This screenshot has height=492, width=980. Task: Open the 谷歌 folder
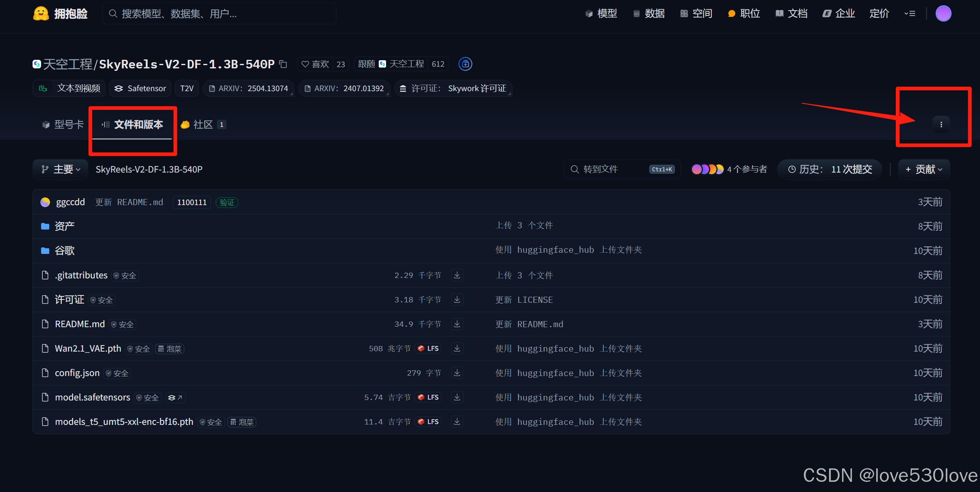pos(64,251)
